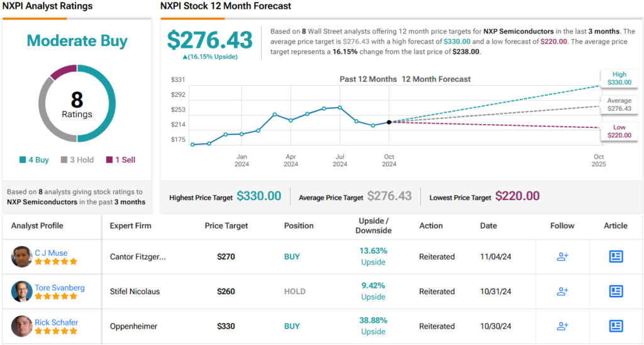Click the Oppenheimer firm cell
This screenshot has height=345, width=644.
coord(133,327)
